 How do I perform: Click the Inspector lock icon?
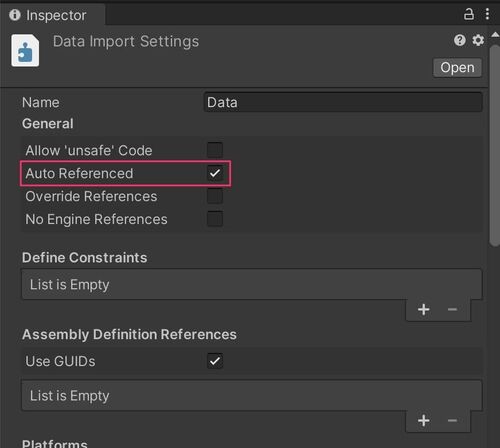[469, 14]
